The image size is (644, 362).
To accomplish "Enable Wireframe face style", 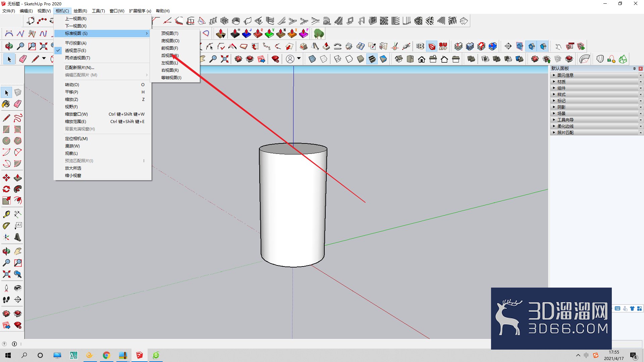I will coord(338,59).
